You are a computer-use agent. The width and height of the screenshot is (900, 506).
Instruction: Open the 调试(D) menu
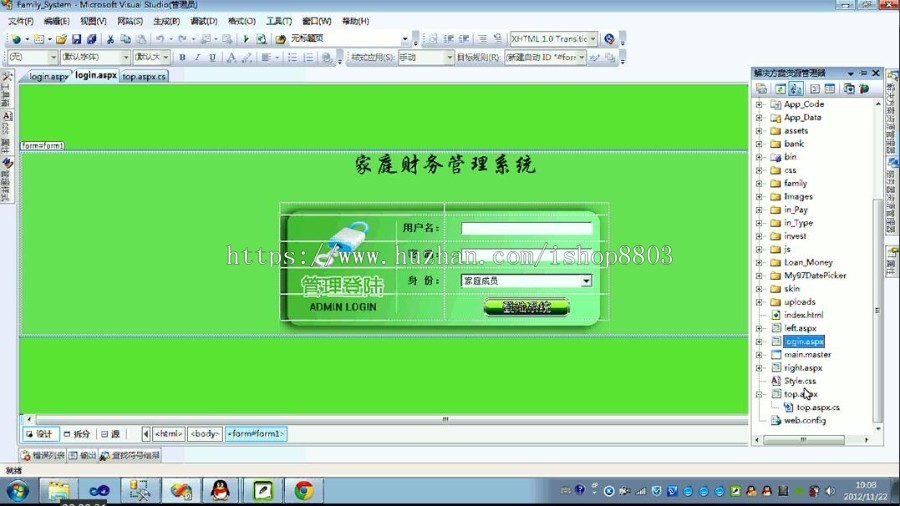click(x=204, y=21)
